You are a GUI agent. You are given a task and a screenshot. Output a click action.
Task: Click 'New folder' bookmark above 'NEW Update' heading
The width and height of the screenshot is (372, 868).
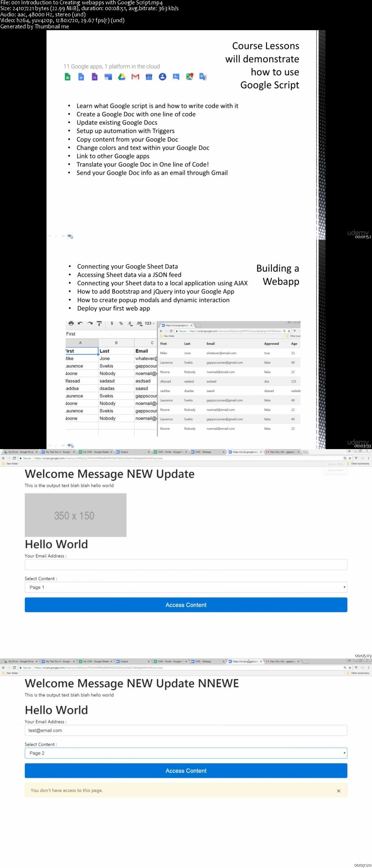click(x=10, y=464)
